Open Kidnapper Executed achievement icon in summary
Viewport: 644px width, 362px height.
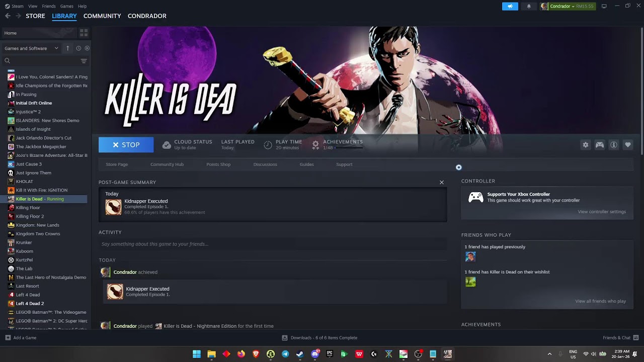(x=113, y=207)
